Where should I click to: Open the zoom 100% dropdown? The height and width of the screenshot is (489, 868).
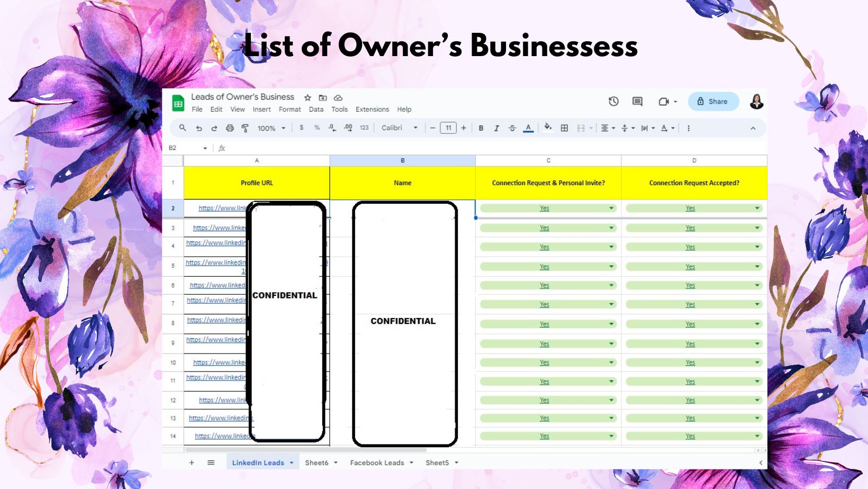[272, 128]
